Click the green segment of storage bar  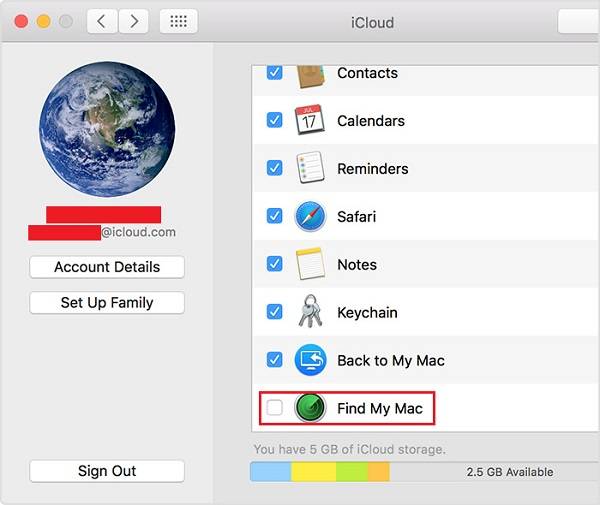(352, 472)
